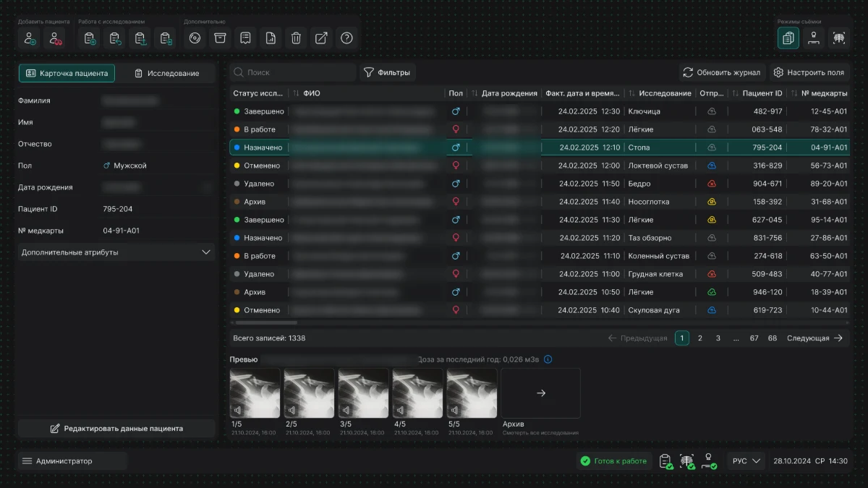Sort by № медкарты column header
The width and height of the screenshot is (868, 488).
(x=818, y=93)
